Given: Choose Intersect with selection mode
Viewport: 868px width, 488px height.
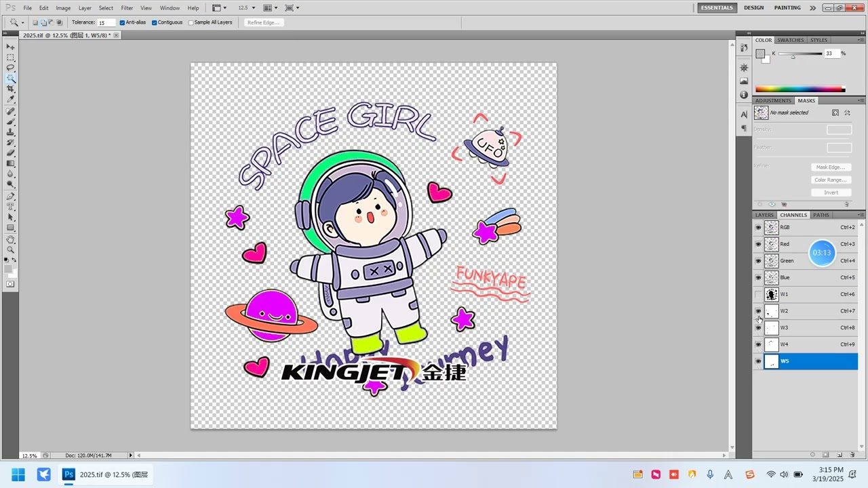Looking at the screenshot, I should [60, 22].
